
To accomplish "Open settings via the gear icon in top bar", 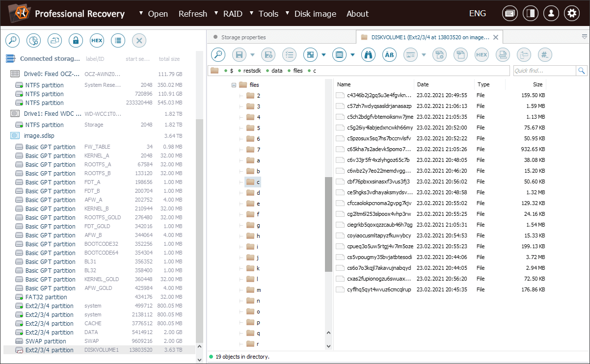I will coord(572,14).
